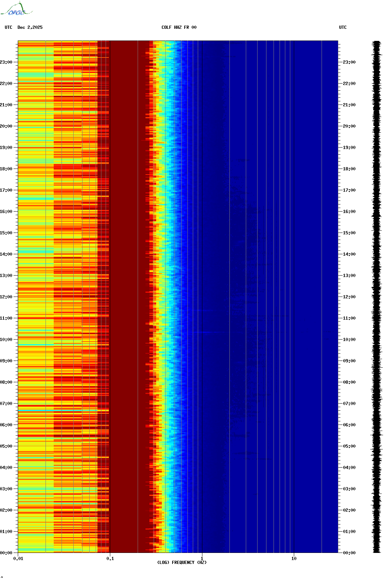The width and height of the screenshot is (392, 581).
Task: Click the dark red microseism band in spectrogram
Action: [x=128, y=284]
